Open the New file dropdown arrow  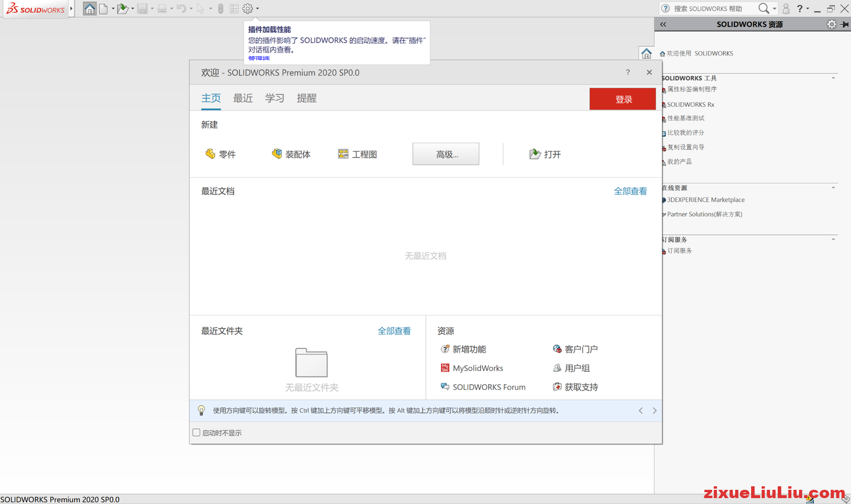(112, 8)
